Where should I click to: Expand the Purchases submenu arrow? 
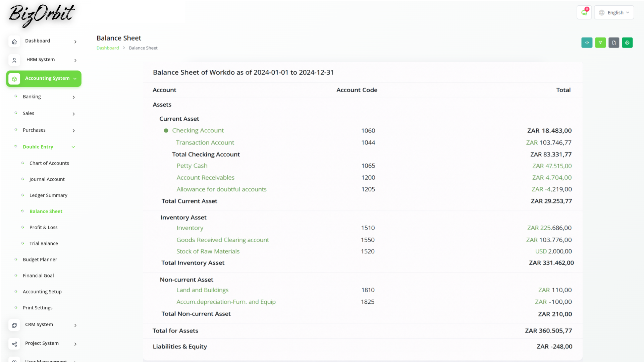[73, 131]
